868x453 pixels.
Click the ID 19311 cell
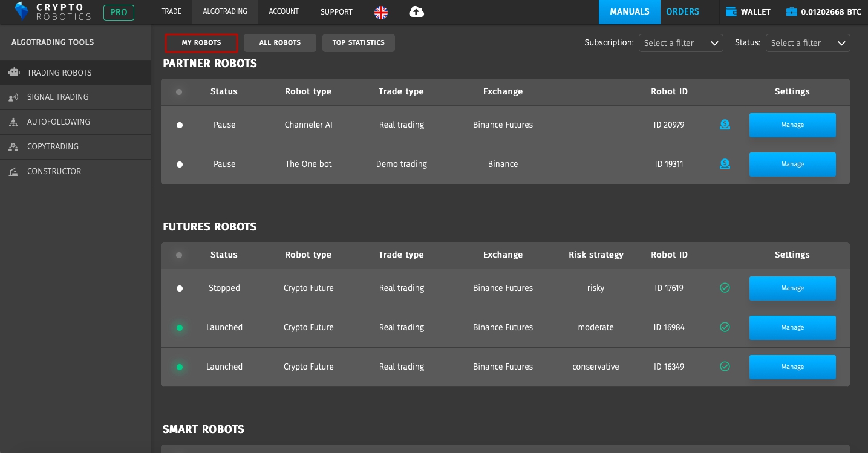[x=669, y=165]
